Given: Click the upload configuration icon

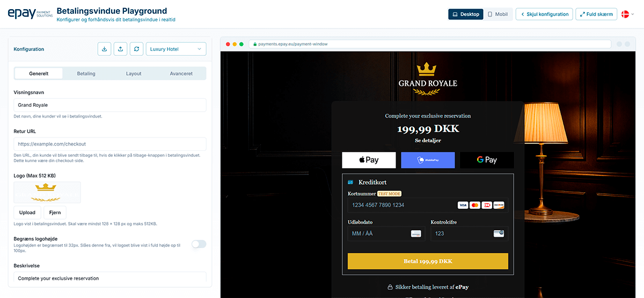Looking at the screenshot, I should 121,49.
